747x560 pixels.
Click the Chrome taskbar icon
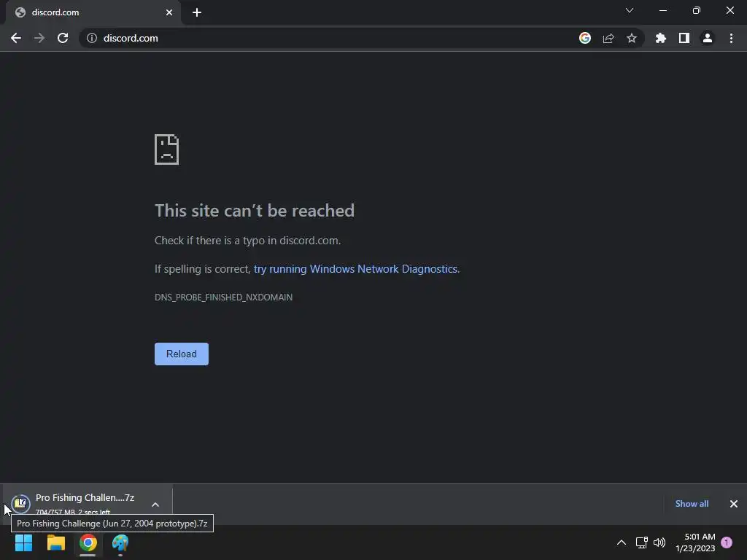coord(88,542)
